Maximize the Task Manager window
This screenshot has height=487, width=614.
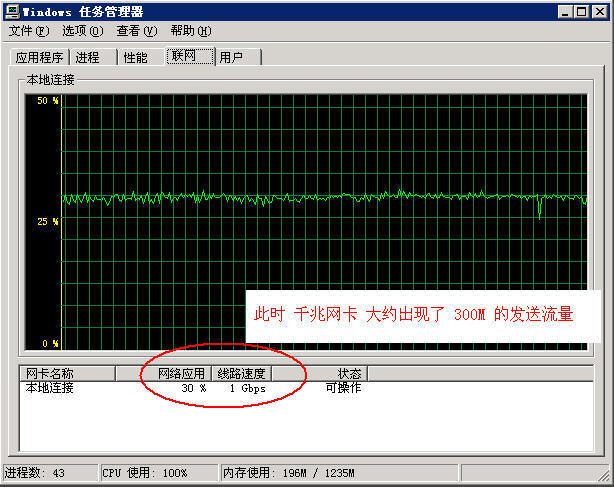click(581, 12)
